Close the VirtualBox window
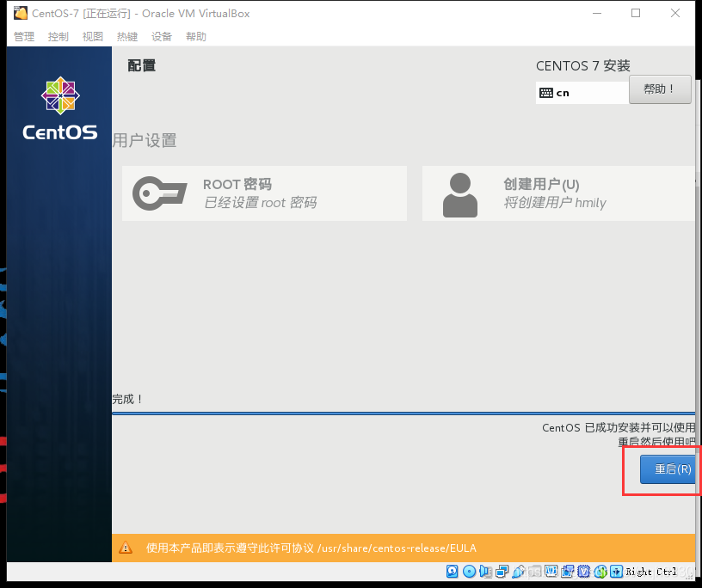The width and height of the screenshot is (702, 588). click(x=675, y=13)
